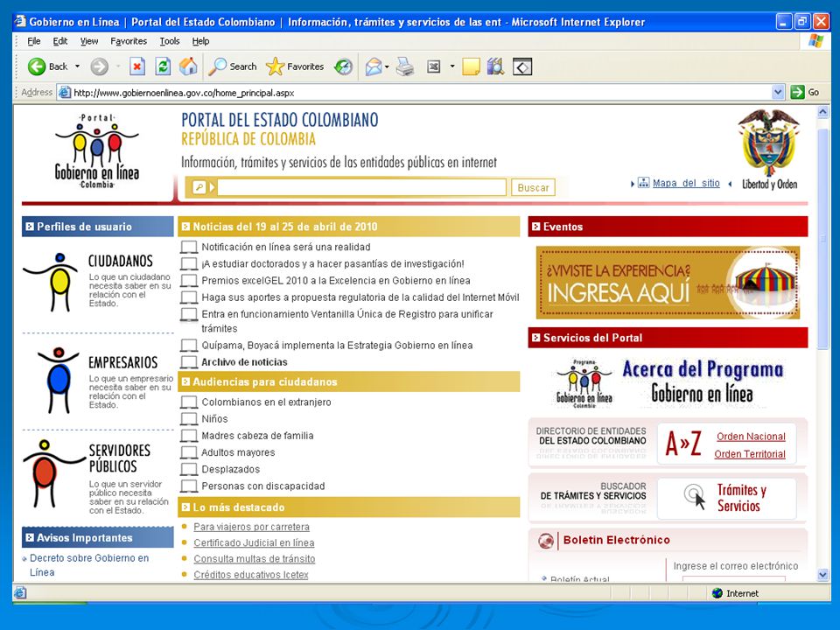Select the 'Niños' audience entry

[x=215, y=419]
